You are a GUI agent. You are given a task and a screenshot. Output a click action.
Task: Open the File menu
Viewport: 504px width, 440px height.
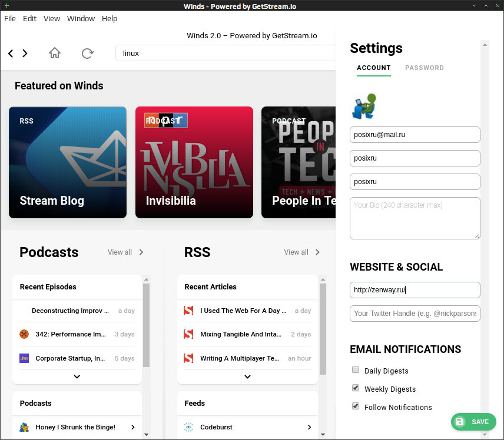10,19
